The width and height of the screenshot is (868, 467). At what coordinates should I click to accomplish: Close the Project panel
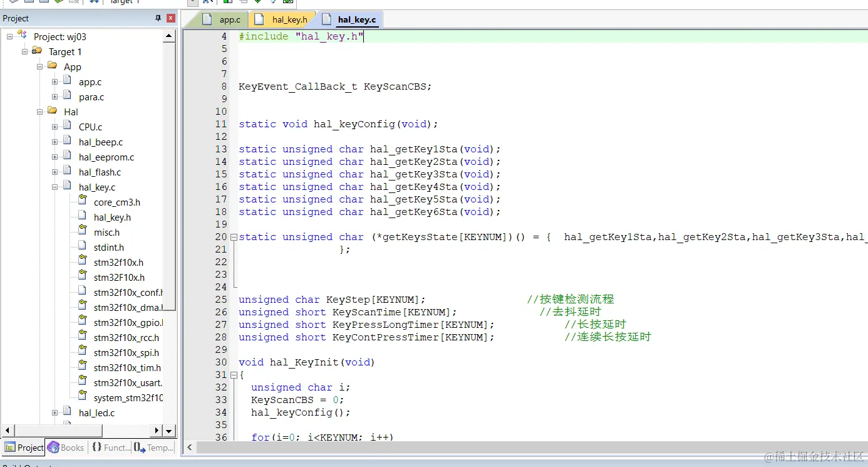point(170,18)
